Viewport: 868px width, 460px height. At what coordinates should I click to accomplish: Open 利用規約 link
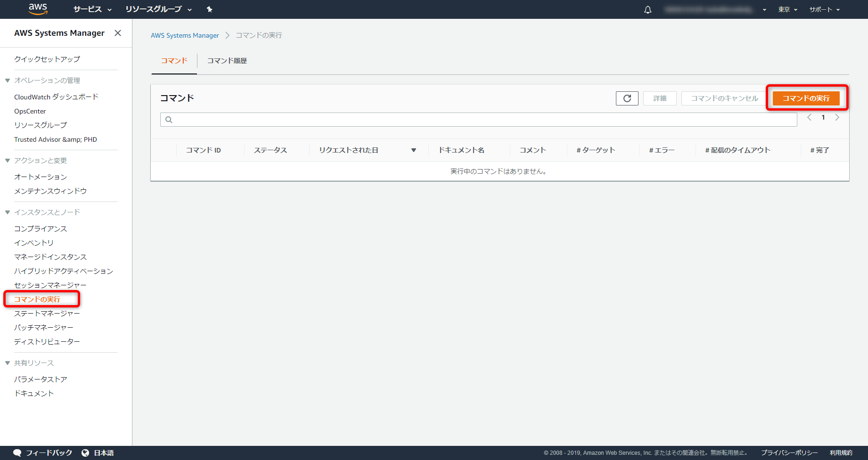click(841, 453)
